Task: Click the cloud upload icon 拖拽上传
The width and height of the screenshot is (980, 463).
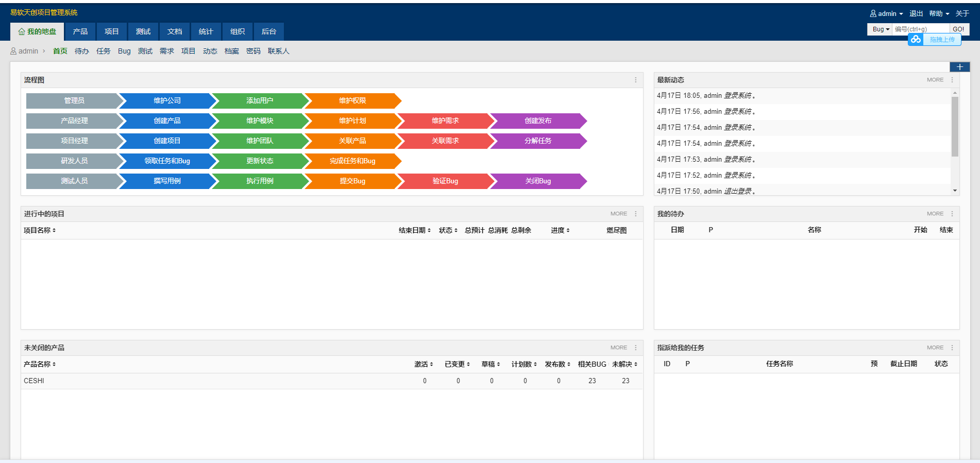Action: point(916,39)
